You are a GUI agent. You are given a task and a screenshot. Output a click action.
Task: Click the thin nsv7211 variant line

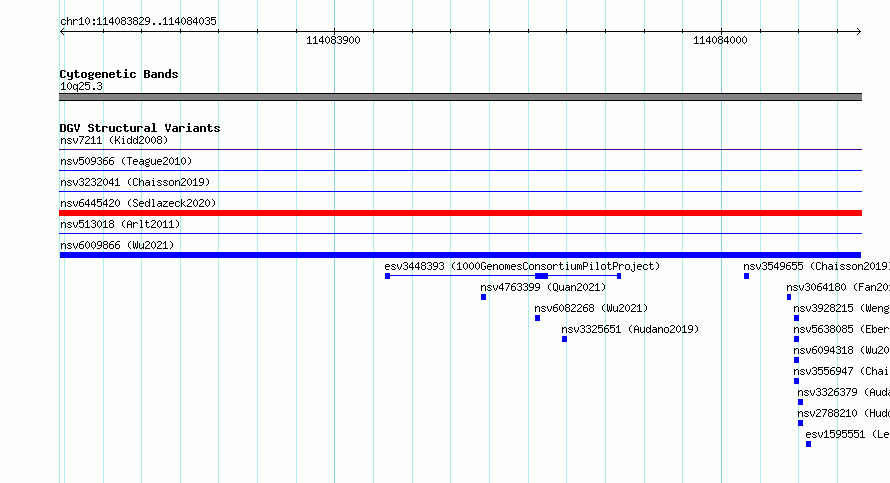coord(460,150)
